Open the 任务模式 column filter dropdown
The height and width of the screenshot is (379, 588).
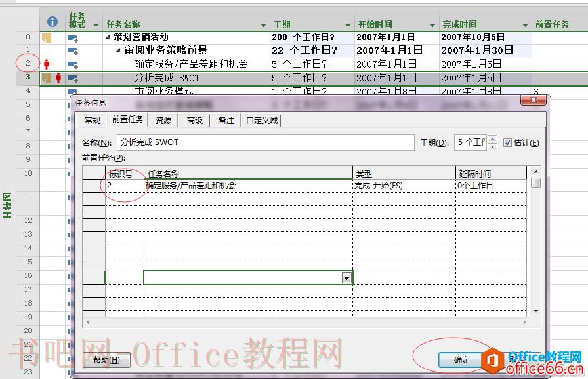(96, 26)
